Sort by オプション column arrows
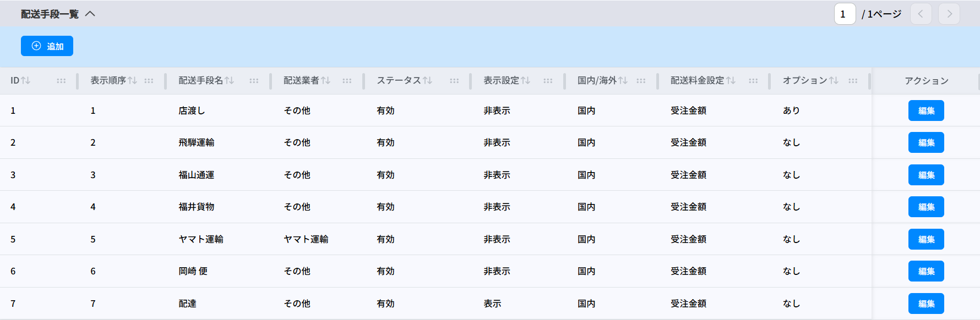 (x=834, y=81)
